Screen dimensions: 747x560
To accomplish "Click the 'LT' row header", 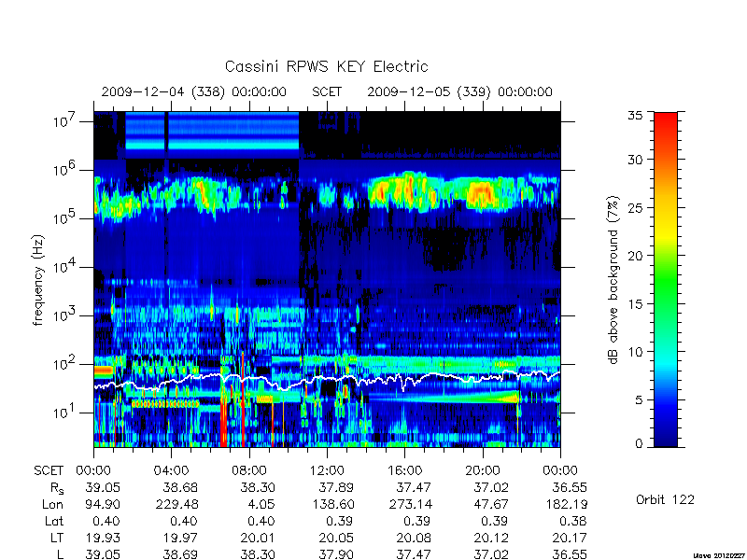I will 57,539.
